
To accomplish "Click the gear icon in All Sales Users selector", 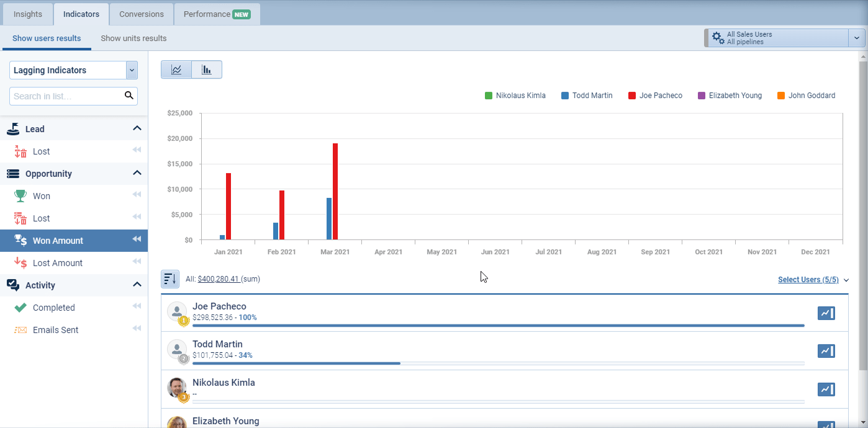I will coord(717,37).
